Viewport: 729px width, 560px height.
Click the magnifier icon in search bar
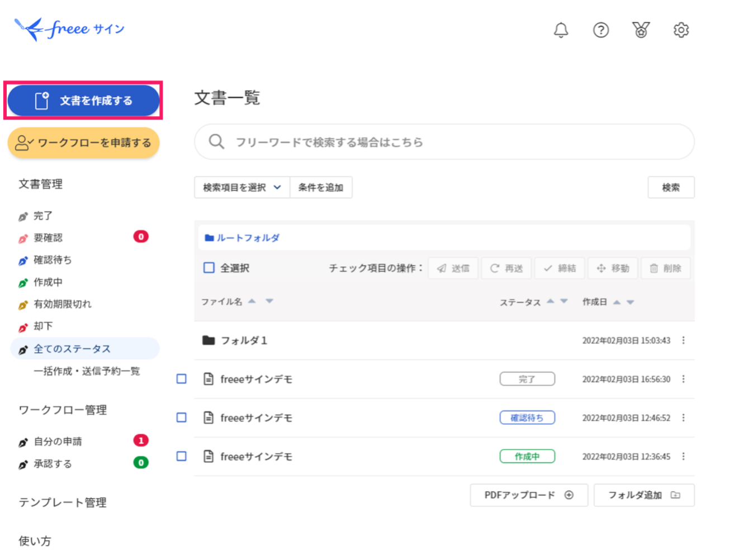point(216,141)
